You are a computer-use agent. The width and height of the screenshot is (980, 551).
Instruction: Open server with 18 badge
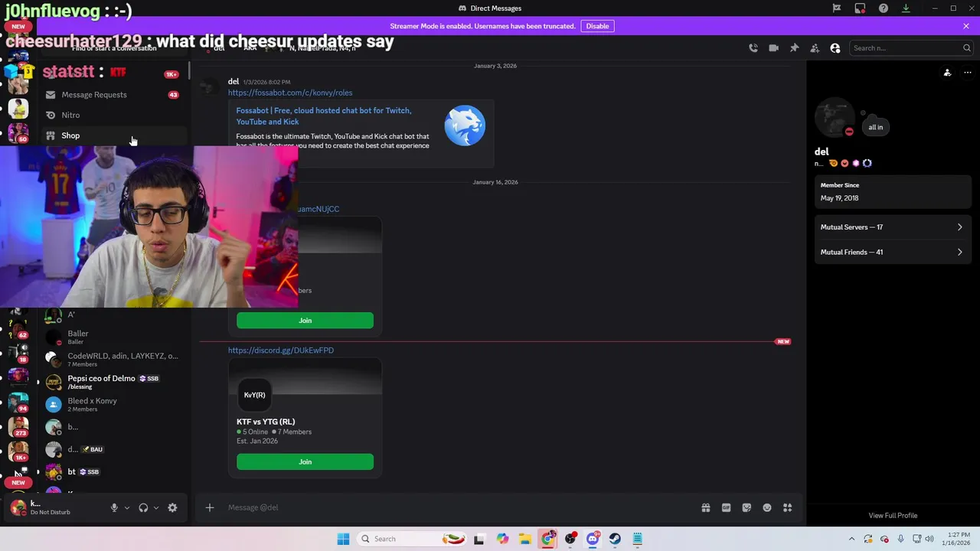(x=18, y=352)
